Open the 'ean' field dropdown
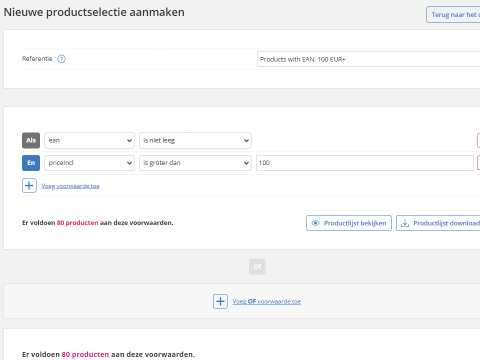Screen dimensions: 480x360 [x=89, y=140]
